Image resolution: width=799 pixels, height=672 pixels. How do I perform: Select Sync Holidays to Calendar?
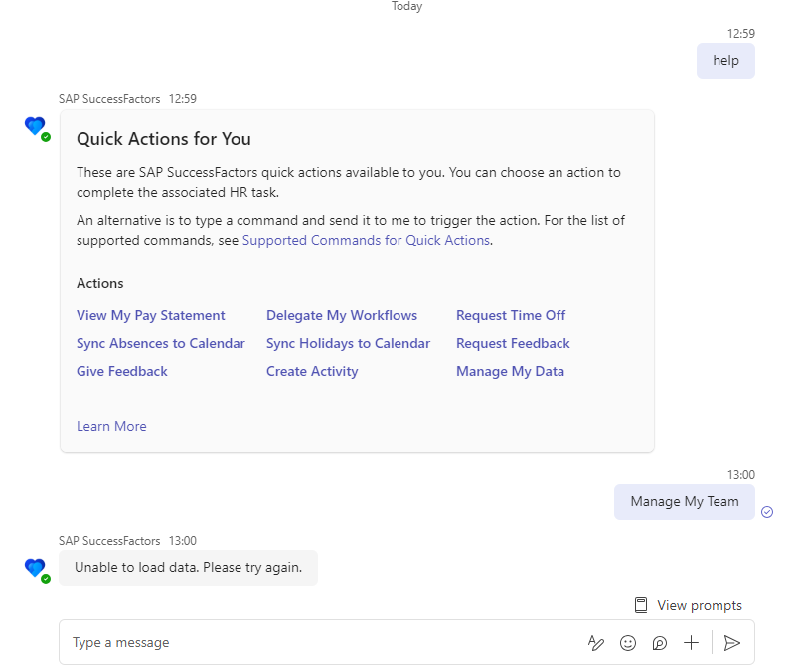click(x=348, y=344)
